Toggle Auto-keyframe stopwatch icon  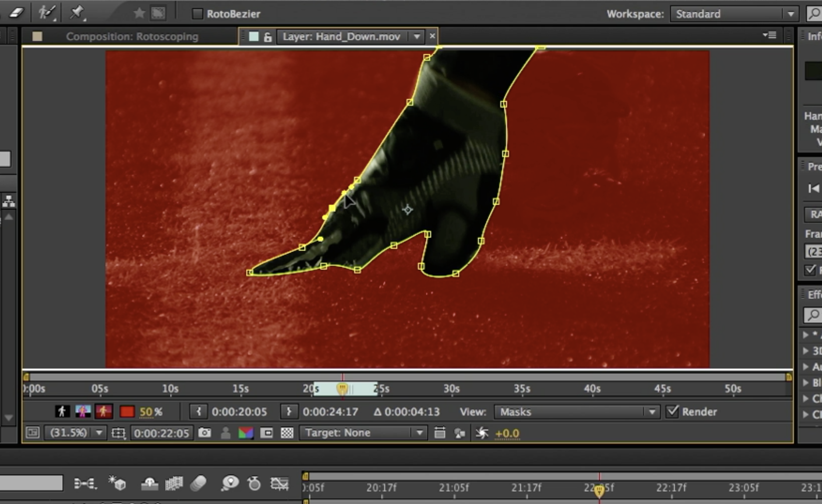[254, 483]
